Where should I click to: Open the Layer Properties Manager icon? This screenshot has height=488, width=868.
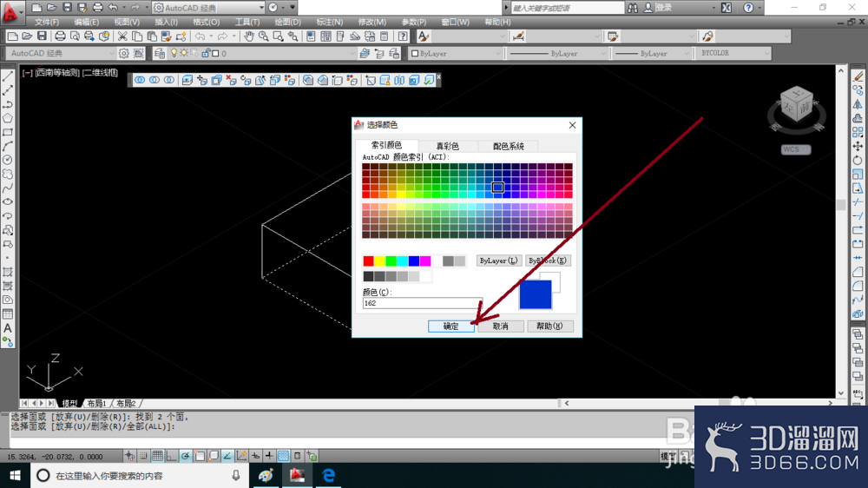pos(160,53)
